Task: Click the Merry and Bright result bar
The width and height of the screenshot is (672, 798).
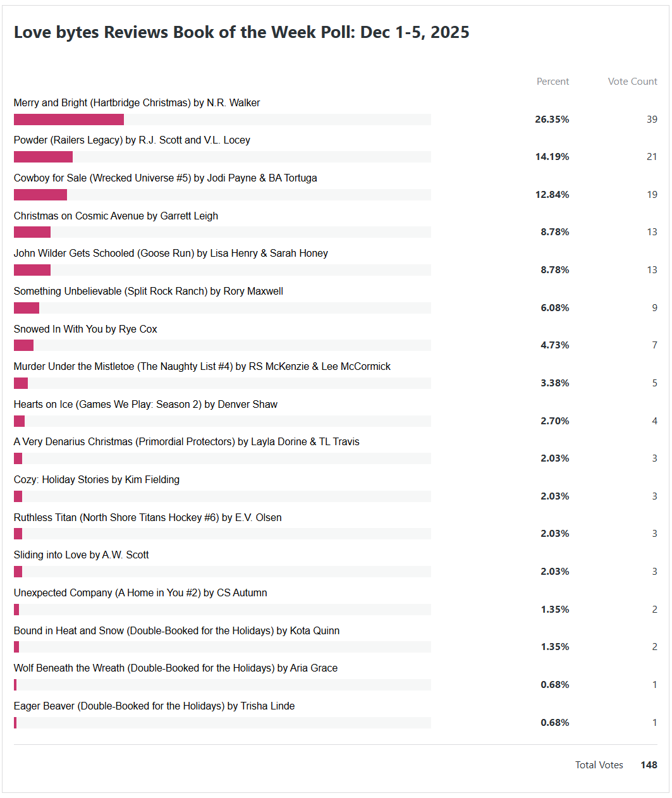Action: (x=69, y=120)
